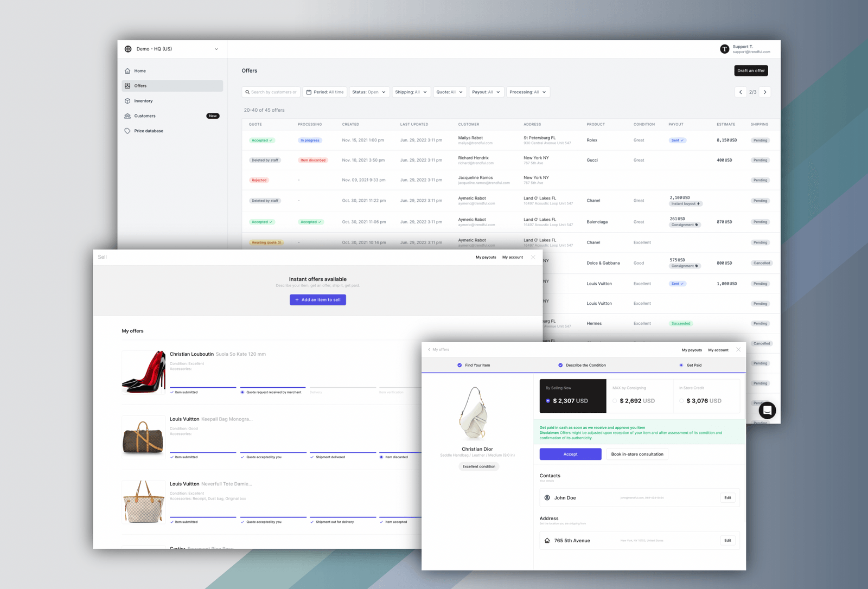Open Inventory from the sidebar icon

tap(128, 100)
